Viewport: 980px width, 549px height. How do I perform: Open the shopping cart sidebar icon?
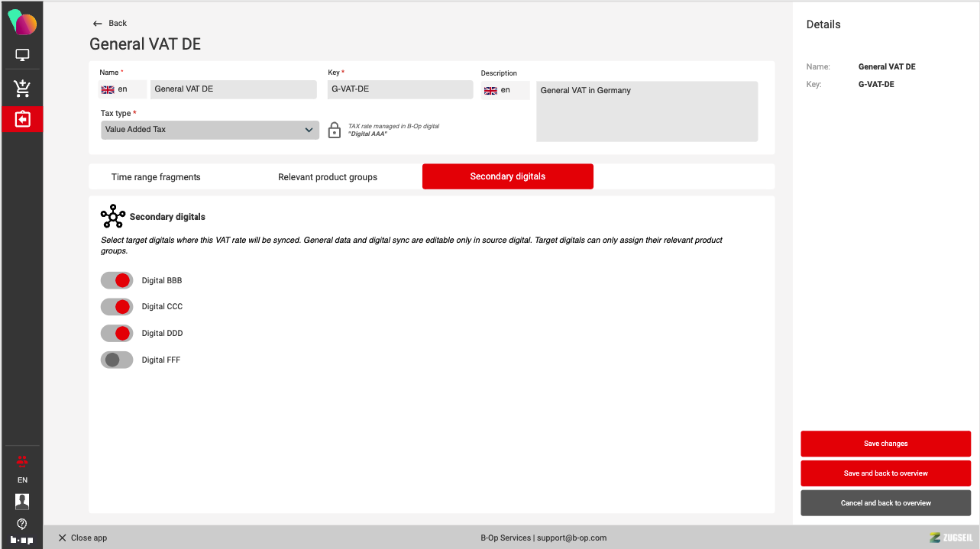pos(22,89)
